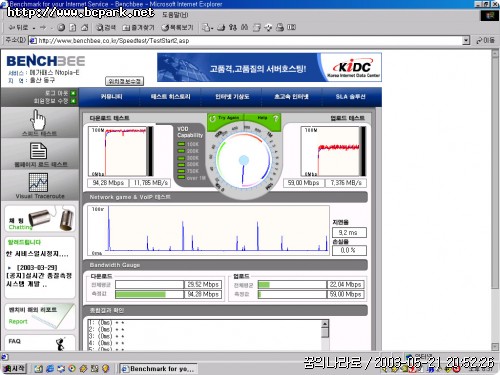Viewport: 500px width, 375px height.
Task: Click the upload 22.04 Mbps bandwidth bar
Action: [292, 285]
